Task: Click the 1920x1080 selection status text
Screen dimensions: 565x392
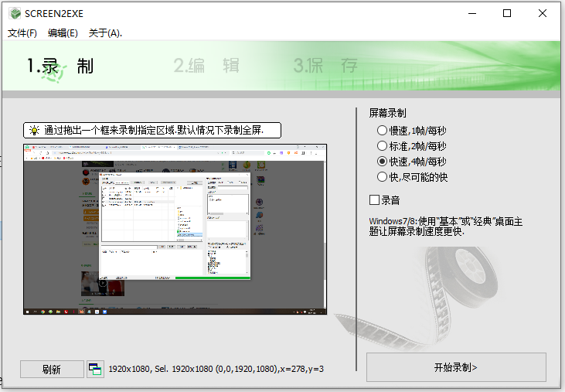Action: [x=216, y=370]
